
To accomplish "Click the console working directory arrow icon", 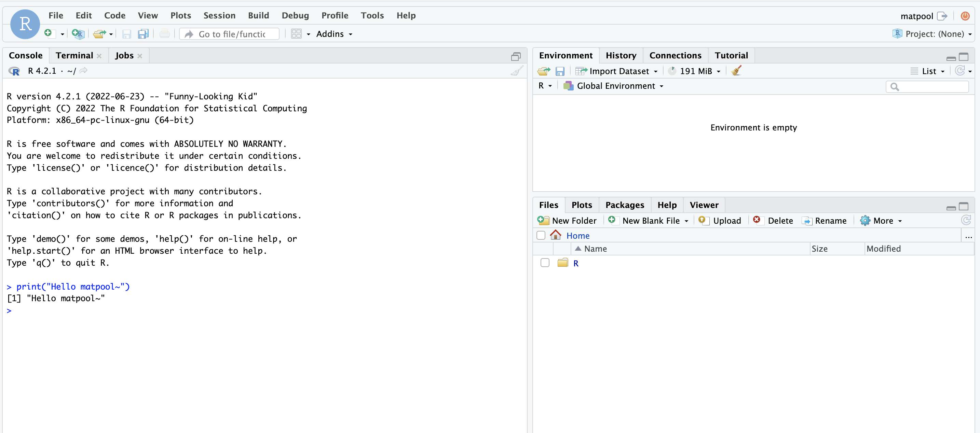I will coord(84,70).
